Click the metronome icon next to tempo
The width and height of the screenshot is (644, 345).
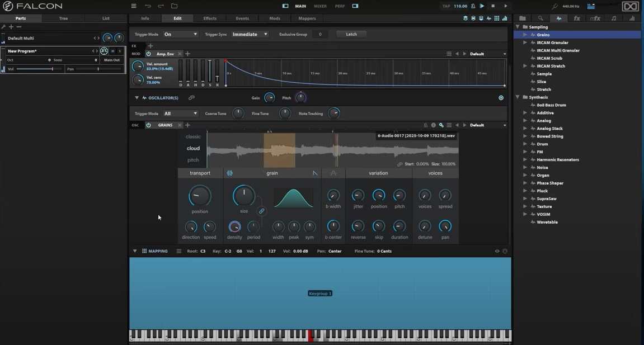pos(473,6)
